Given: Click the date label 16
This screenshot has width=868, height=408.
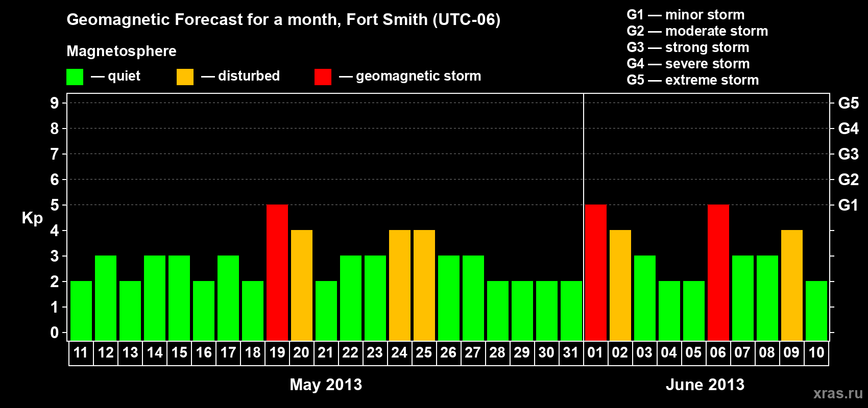Looking at the screenshot, I should click(204, 353).
